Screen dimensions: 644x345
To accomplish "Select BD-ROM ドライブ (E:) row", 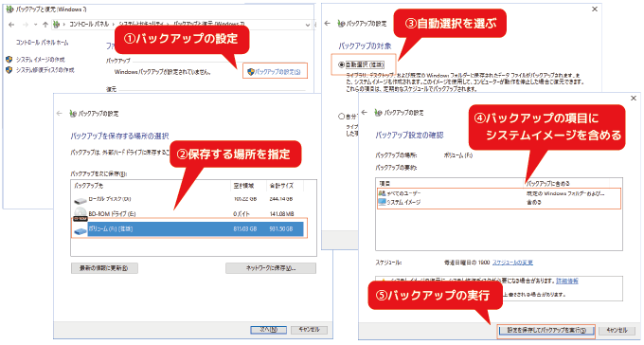I will point(188,213).
